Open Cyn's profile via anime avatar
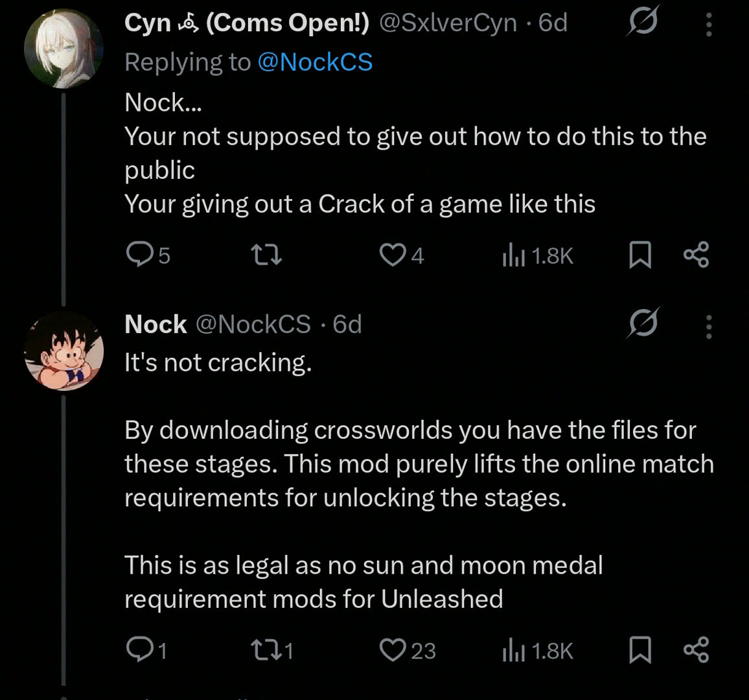The width and height of the screenshot is (749, 700). pyautogui.click(x=63, y=48)
